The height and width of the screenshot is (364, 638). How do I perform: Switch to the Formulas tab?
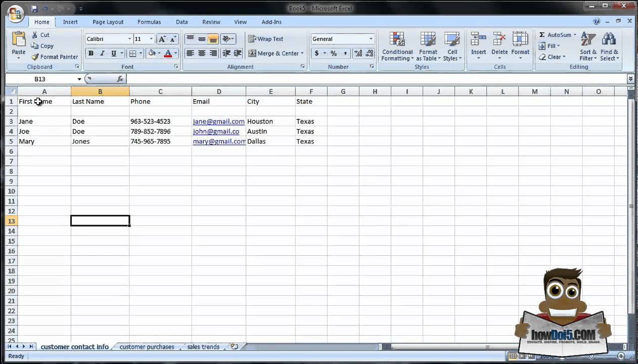[149, 22]
